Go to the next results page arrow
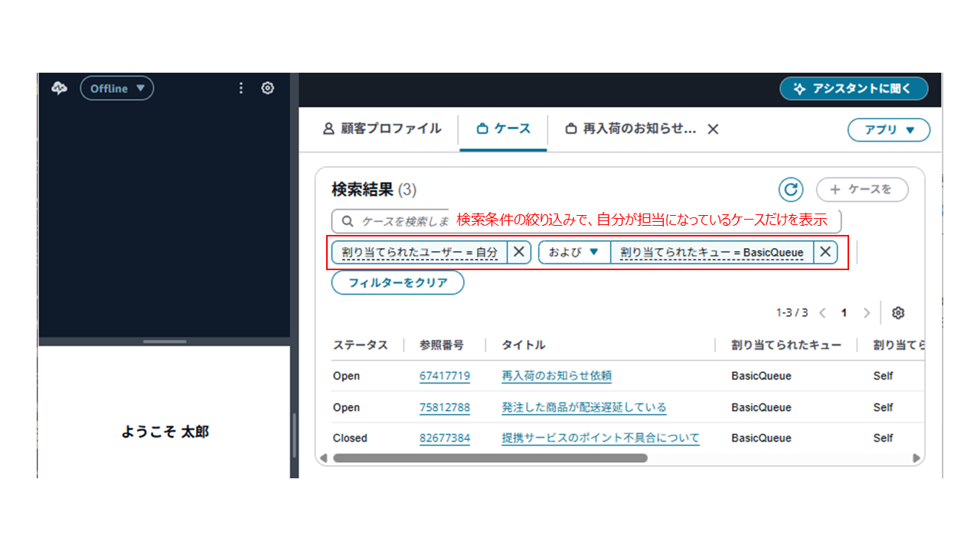 click(x=867, y=313)
